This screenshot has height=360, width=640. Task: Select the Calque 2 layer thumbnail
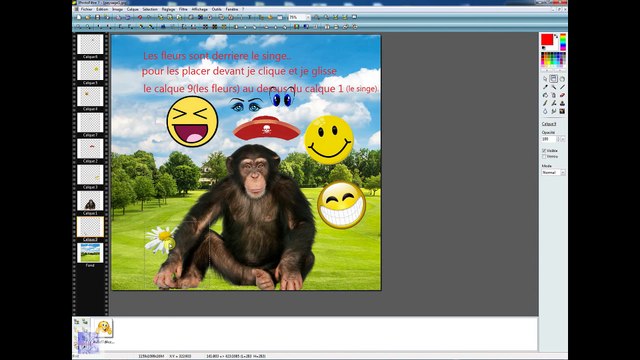coord(90,149)
